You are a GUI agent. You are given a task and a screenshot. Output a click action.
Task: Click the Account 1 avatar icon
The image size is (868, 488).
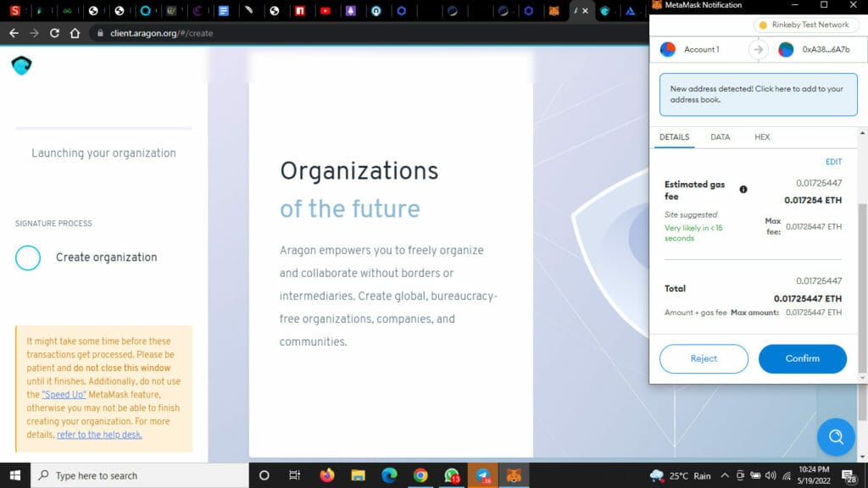click(x=668, y=49)
